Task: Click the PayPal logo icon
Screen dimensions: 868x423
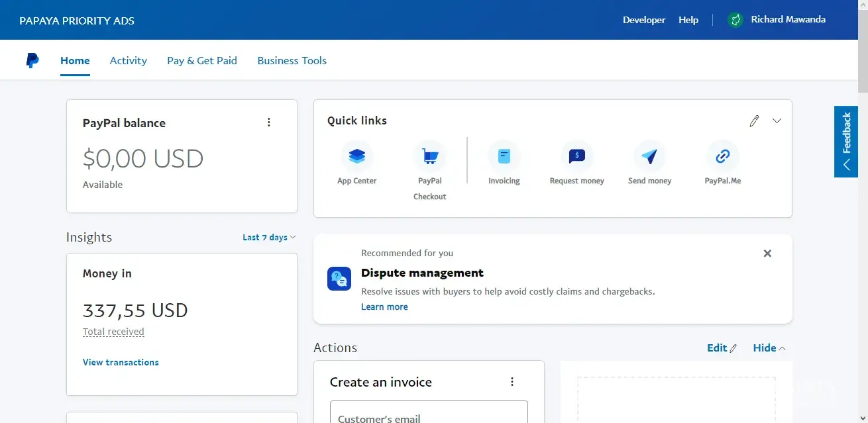Action: (32, 60)
